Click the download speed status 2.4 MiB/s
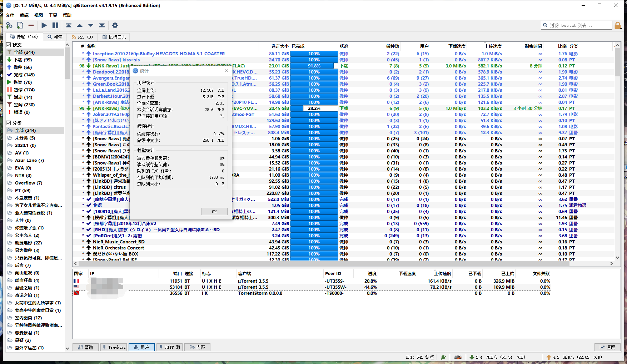The height and width of the screenshot is (364, 627). click(497, 357)
